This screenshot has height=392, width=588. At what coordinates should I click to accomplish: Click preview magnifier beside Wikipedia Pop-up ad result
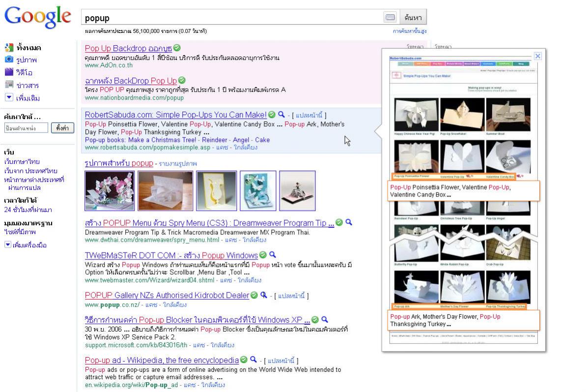pos(253,360)
